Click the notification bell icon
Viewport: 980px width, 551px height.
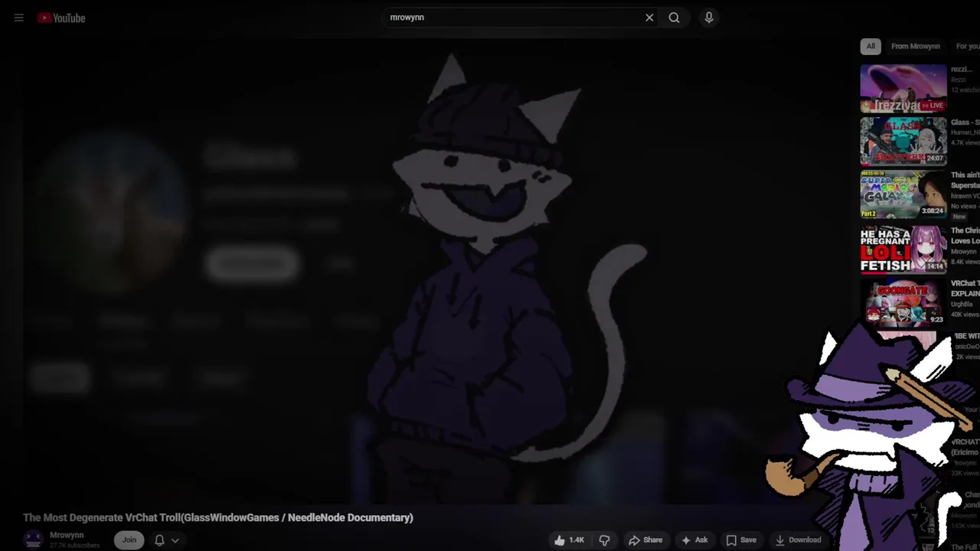159,540
